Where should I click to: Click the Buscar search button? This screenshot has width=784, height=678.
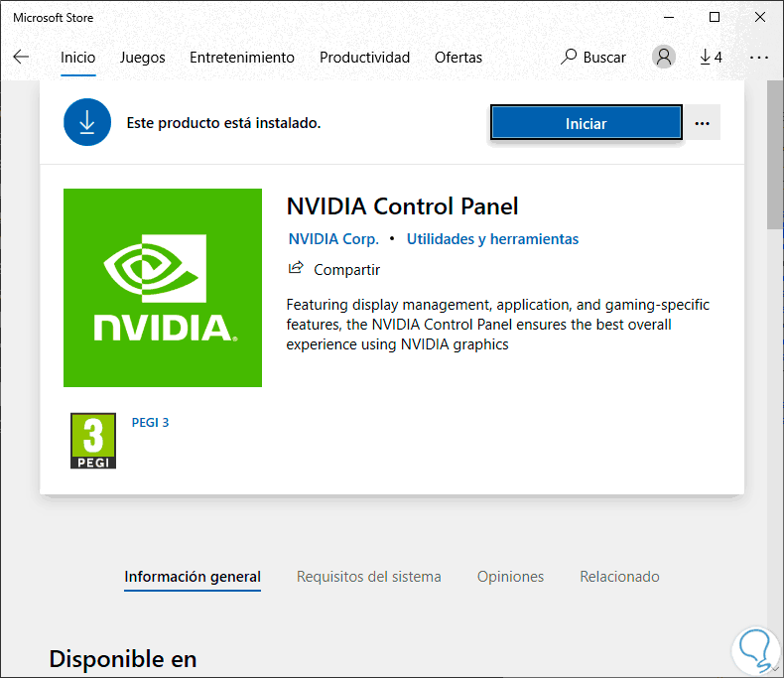click(x=593, y=57)
